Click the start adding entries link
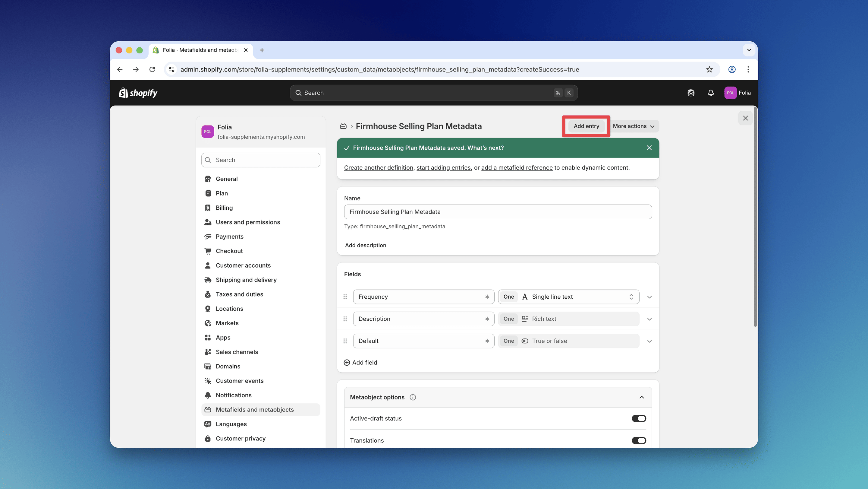The width and height of the screenshot is (868, 489). point(443,168)
